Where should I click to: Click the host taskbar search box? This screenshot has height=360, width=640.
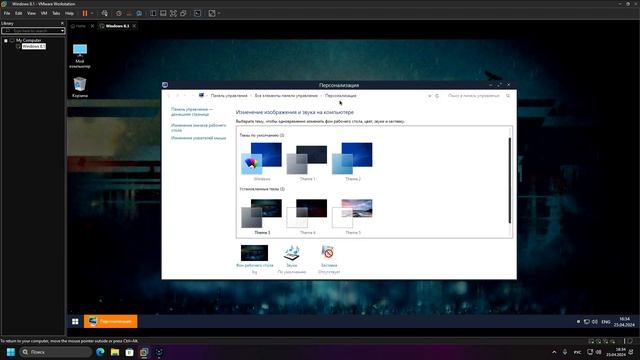click(56, 352)
